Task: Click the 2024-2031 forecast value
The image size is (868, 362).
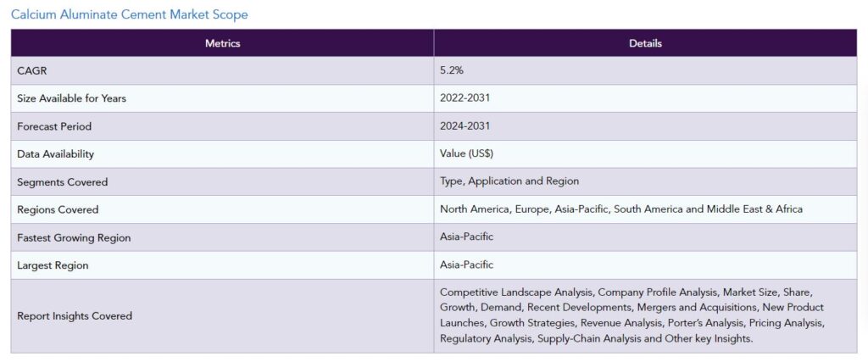Action: pos(465,125)
